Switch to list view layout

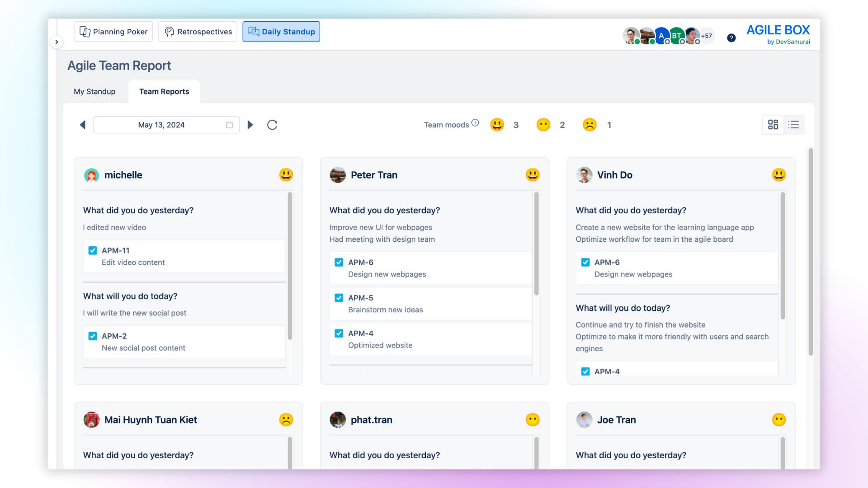pos(793,125)
